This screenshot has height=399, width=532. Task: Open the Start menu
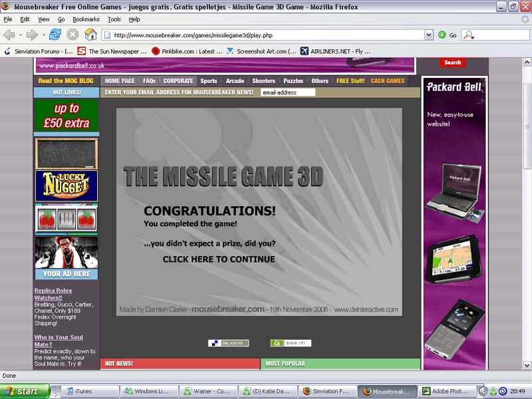(x=25, y=391)
